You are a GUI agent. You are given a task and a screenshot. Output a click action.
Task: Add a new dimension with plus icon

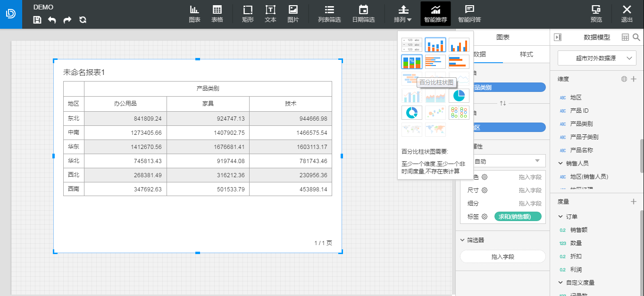point(634,79)
